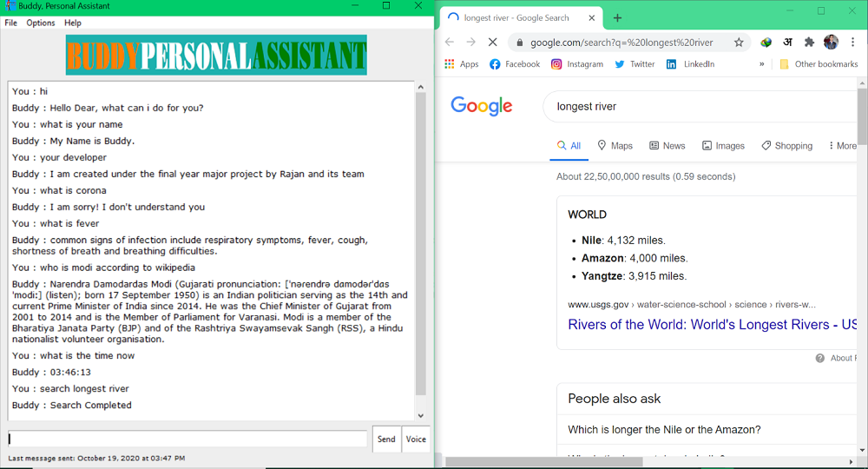868x469 pixels.
Task: Open the Options menu in Buddy
Action: [41, 23]
